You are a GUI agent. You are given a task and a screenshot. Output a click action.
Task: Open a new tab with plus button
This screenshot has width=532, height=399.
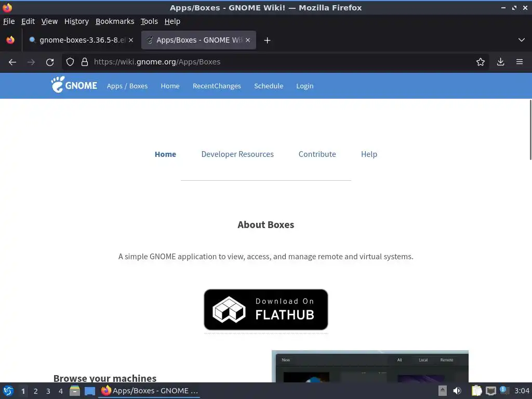click(268, 41)
